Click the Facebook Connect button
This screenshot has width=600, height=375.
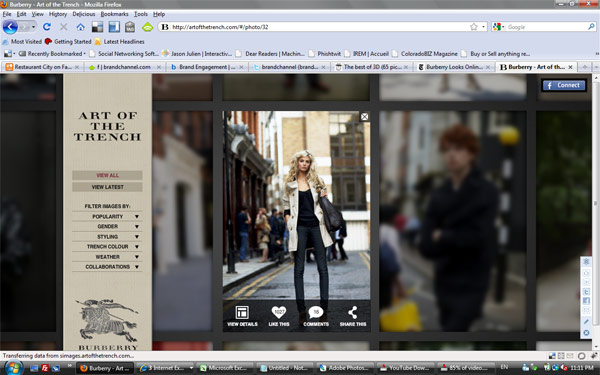point(564,85)
